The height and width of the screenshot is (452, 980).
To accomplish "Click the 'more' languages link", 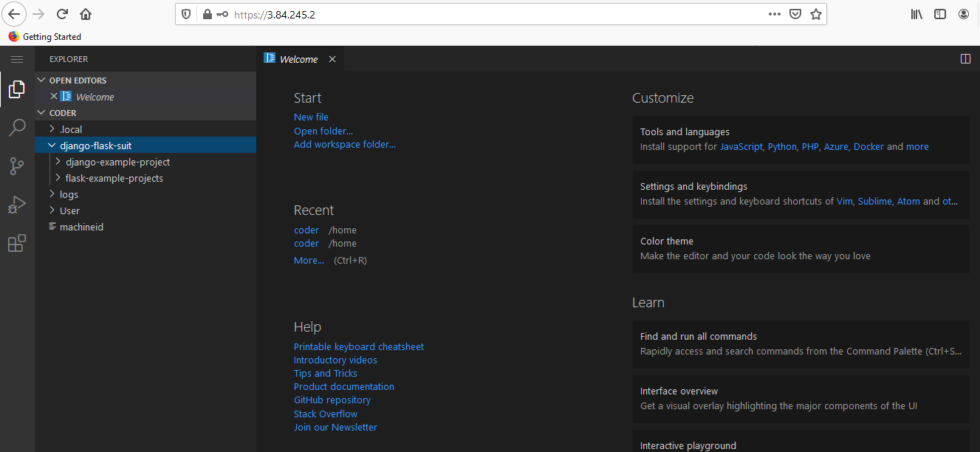I will tap(917, 146).
